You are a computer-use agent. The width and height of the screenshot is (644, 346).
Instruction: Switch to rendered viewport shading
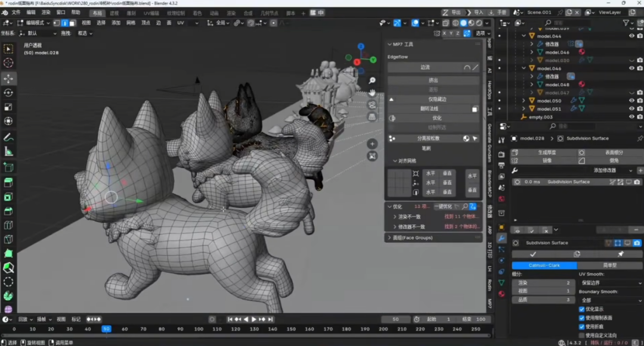479,23
